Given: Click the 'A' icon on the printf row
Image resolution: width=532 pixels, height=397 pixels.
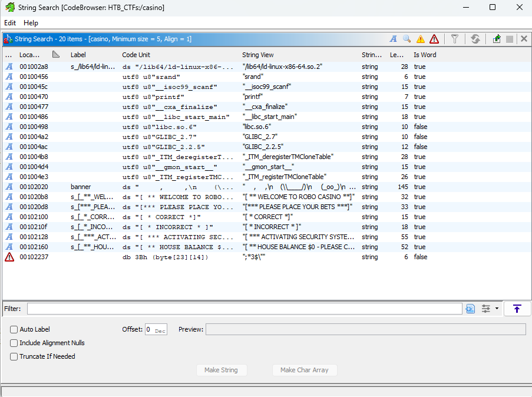Looking at the screenshot, I should click(x=9, y=97).
